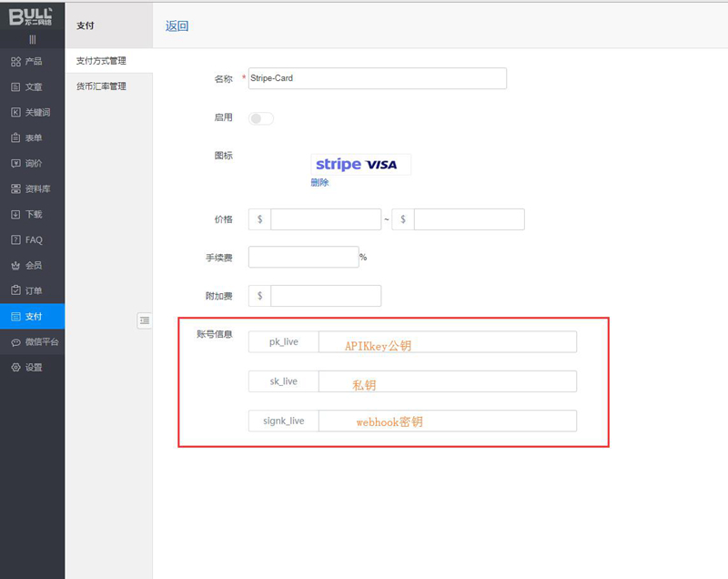The image size is (728, 579).
Task: Open the FAQ question mark icon
Action: tap(15, 240)
